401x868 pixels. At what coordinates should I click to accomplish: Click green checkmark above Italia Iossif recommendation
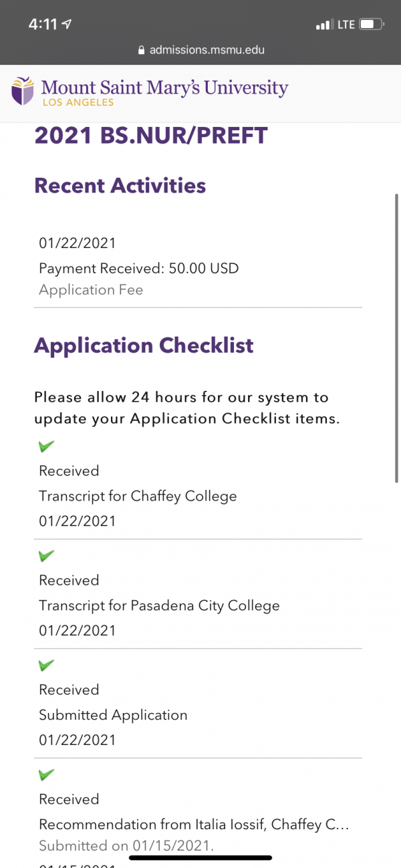coord(46,774)
